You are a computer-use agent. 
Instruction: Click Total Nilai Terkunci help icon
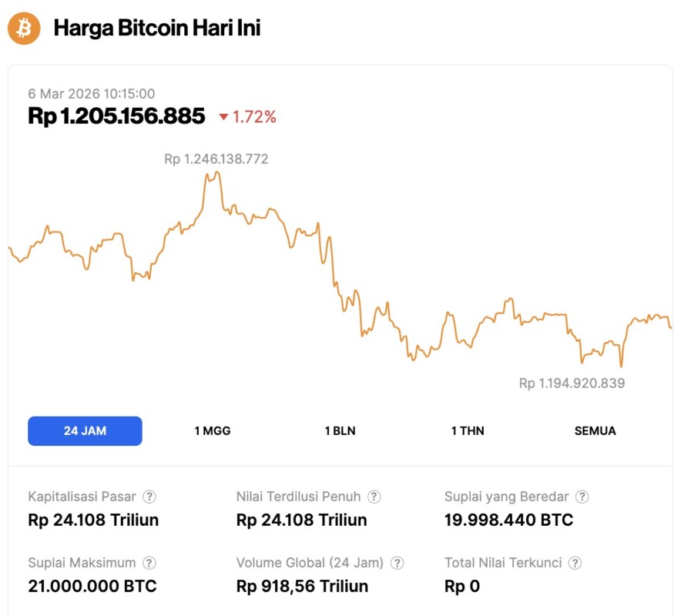pos(575,564)
